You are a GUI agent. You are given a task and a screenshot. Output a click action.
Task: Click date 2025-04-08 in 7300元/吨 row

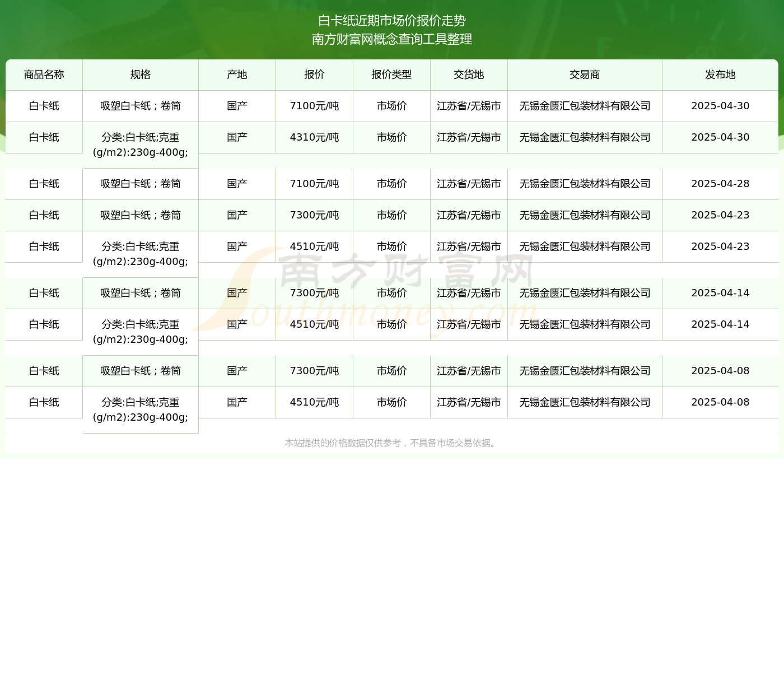pyautogui.click(x=720, y=371)
